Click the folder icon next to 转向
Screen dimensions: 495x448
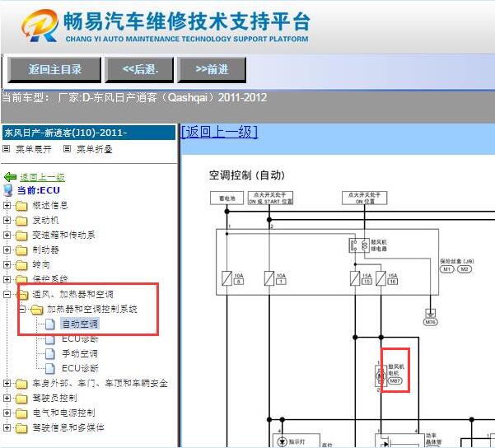[21, 265]
